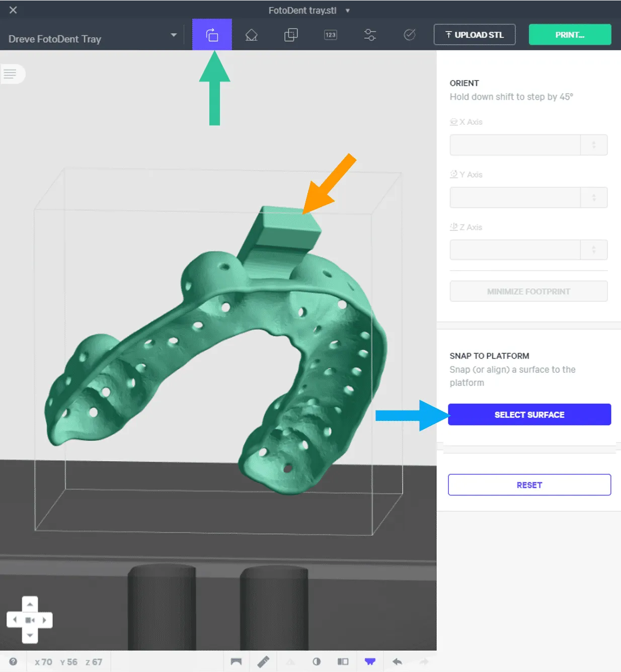The height and width of the screenshot is (672, 621).
Task: Open the FotoDent tray.stl file dropdown arrow
Action: (x=348, y=11)
